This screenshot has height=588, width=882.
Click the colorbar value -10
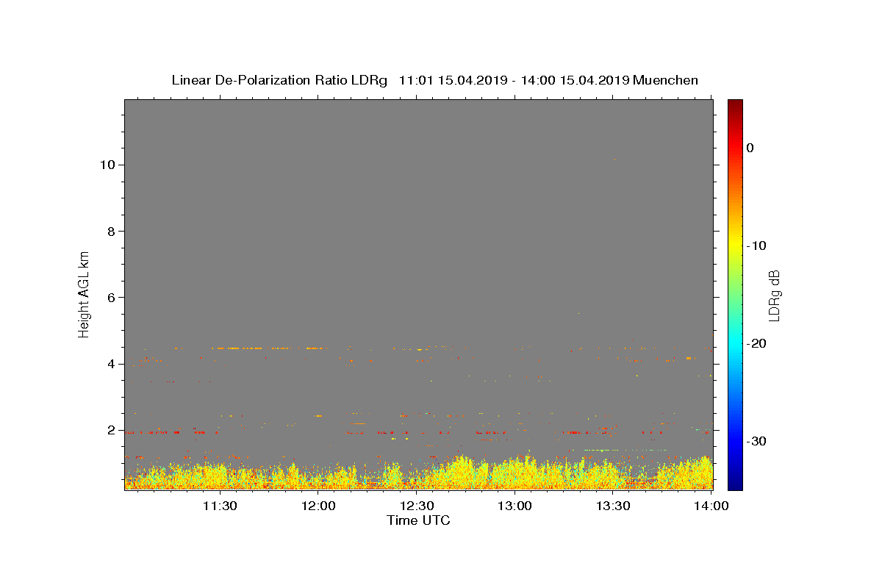pos(756,245)
